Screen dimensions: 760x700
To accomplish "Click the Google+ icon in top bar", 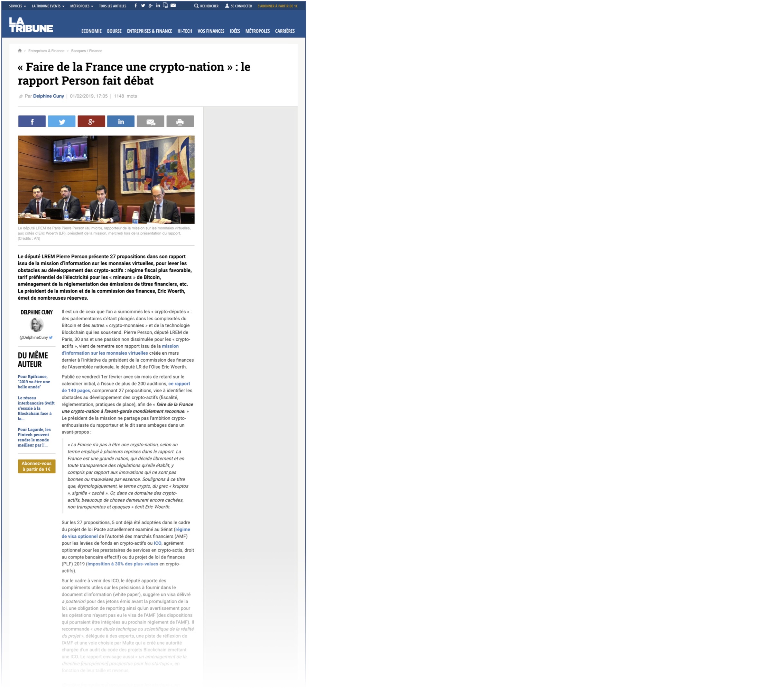I will 151,6.
